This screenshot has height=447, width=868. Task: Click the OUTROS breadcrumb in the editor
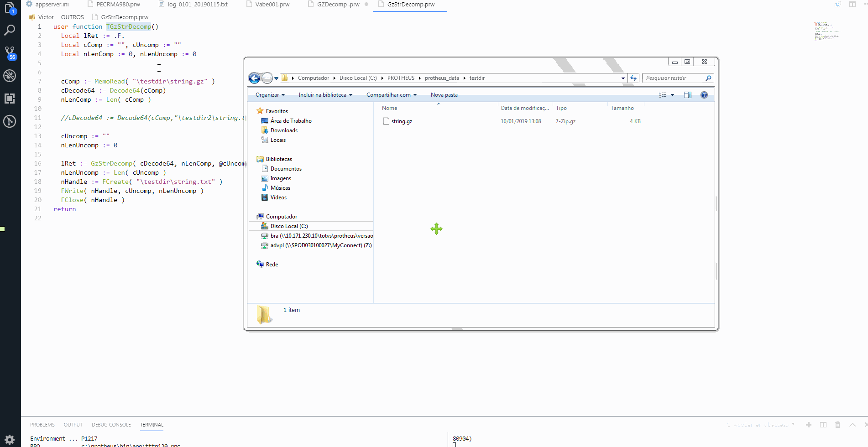(x=73, y=17)
